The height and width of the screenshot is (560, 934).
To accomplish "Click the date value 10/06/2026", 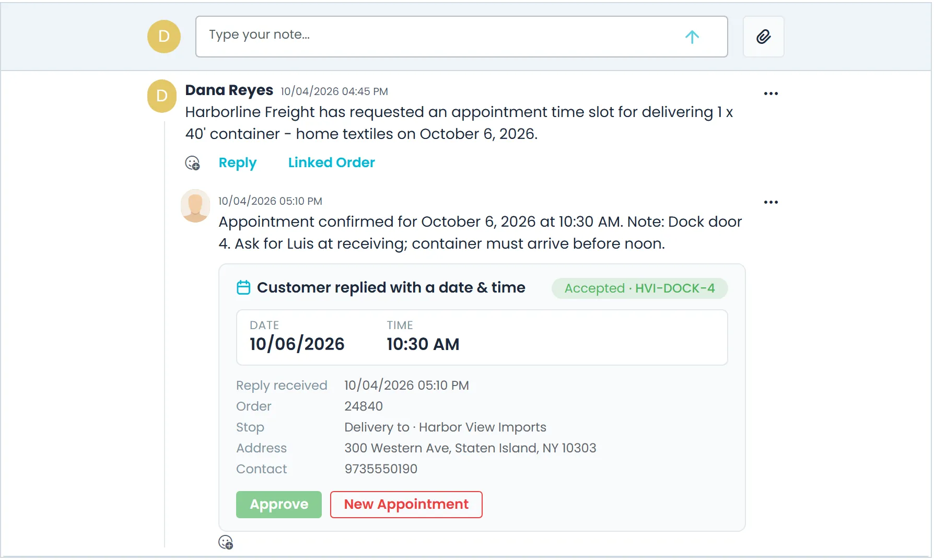I will (297, 344).
